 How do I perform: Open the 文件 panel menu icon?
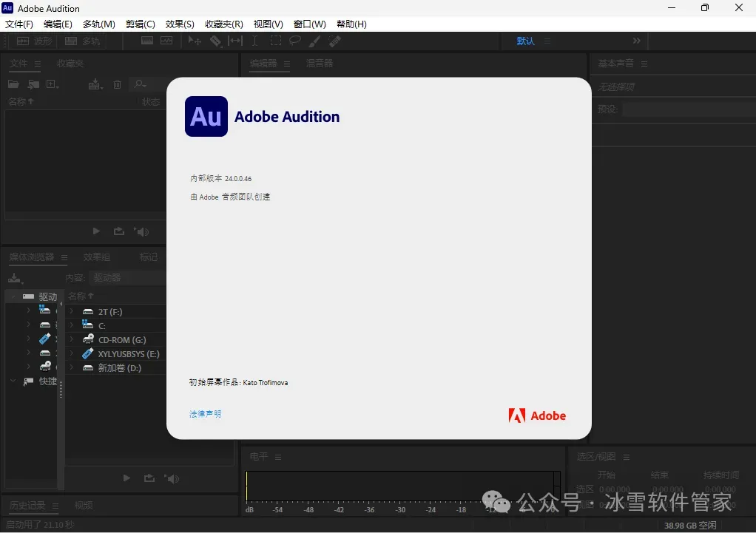pyautogui.click(x=38, y=64)
